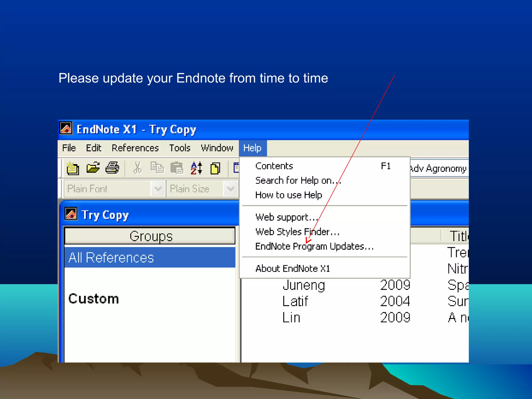Select Search for Help on...
This screenshot has height=399, width=532.
(x=325, y=181)
